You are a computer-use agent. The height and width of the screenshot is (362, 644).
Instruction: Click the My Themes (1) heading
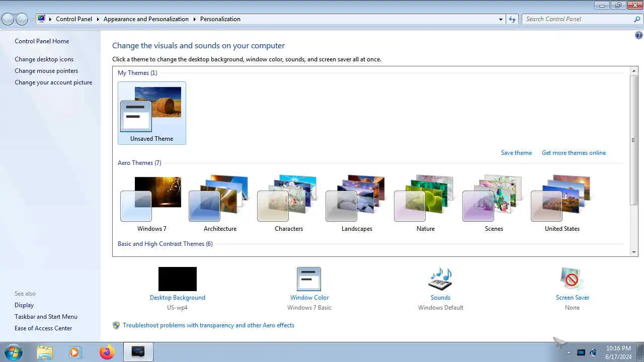tap(137, 73)
